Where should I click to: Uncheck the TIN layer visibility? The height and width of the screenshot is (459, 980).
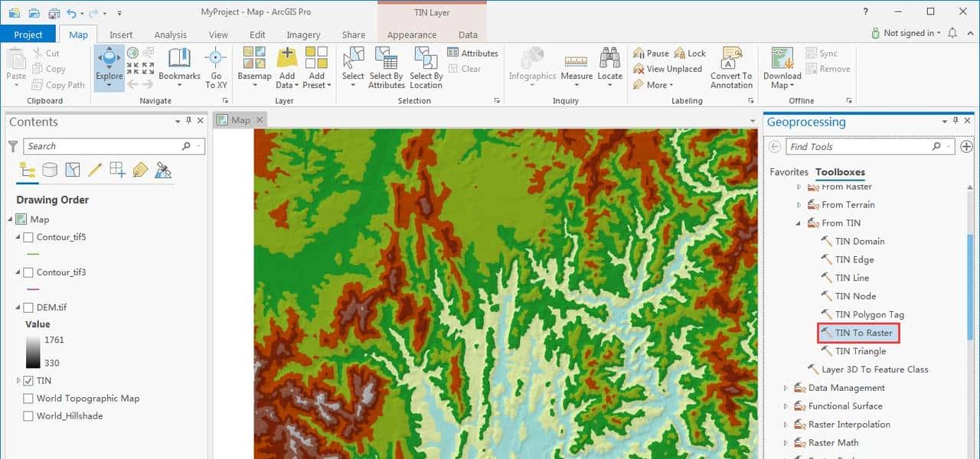(x=28, y=380)
